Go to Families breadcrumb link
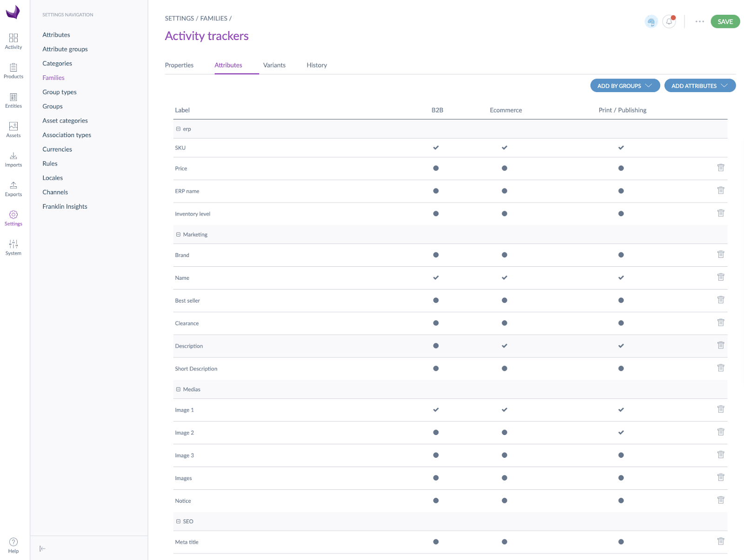The height and width of the screenshot is (560, 744). (214, 18)
